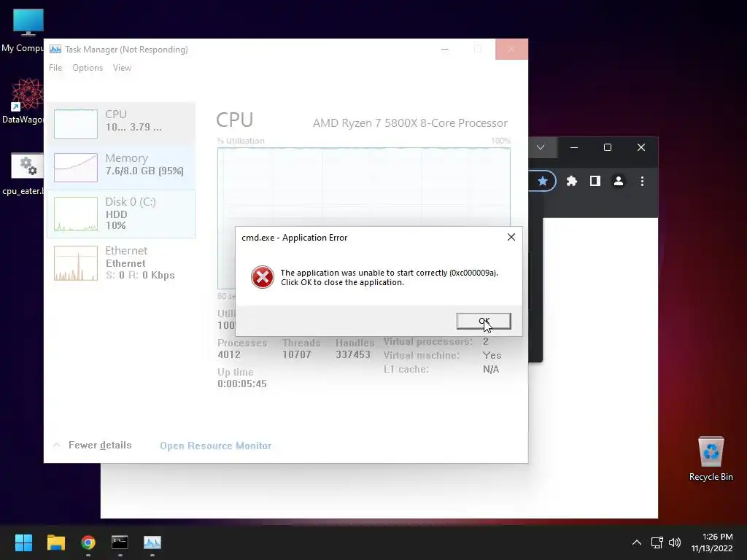Click the Memory mini graph thumbnail

(76, 168)
